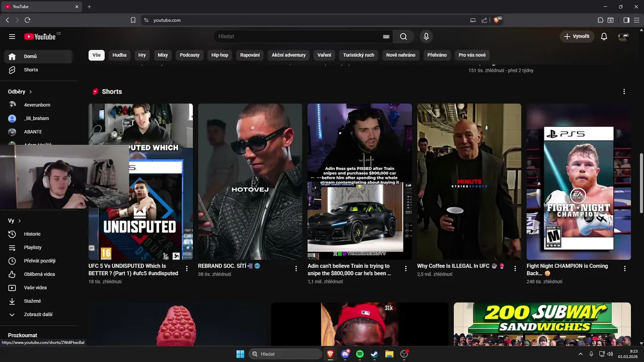Click the page vertical scrollbar
This screenshot has width=644, height=362.
pyautogui.click(x=641, y=184)
